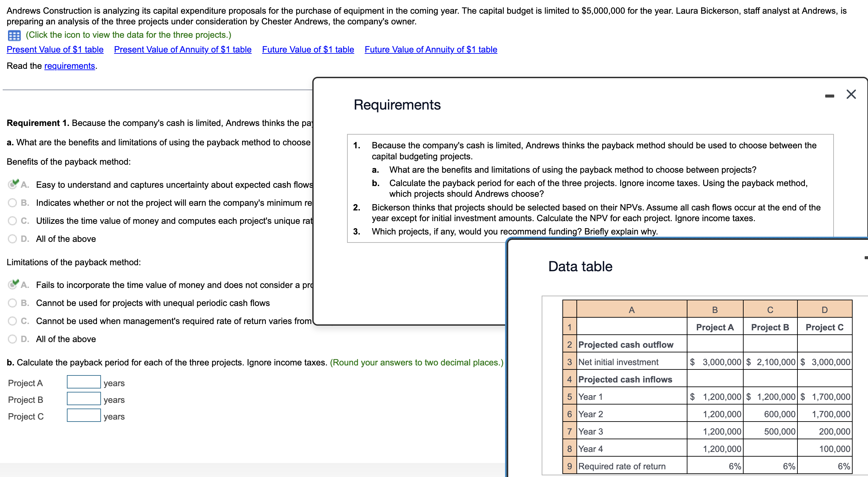Select limitations option B, unequal cash flows
Viewport: 868px width, 477px height.
click(12, 303)
